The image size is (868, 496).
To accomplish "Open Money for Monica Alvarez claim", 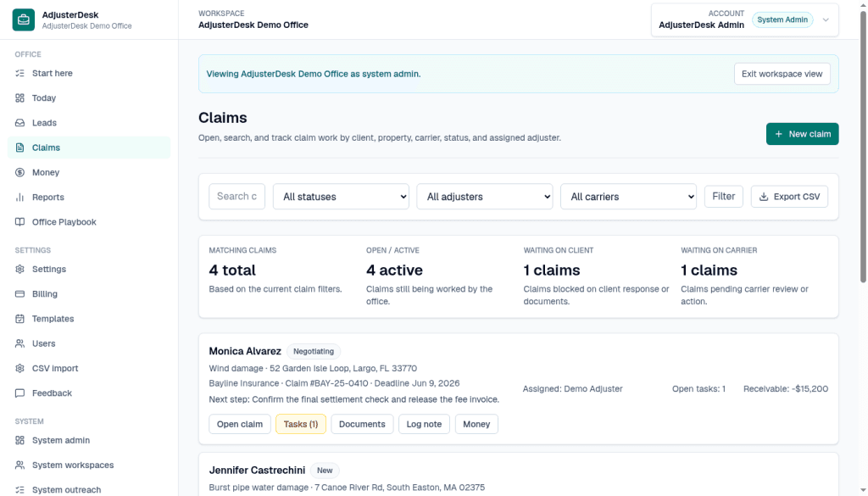I will (476, 424).
